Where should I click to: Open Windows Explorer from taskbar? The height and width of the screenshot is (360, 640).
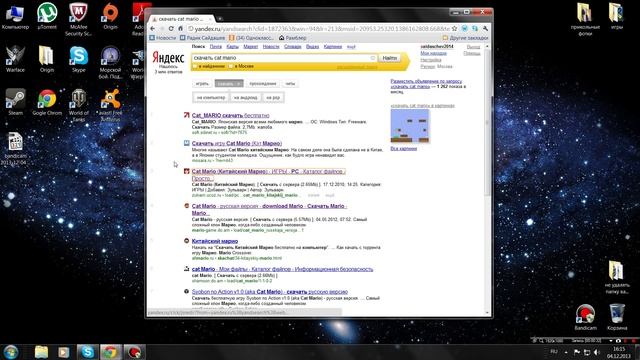[x=41, y=352]
